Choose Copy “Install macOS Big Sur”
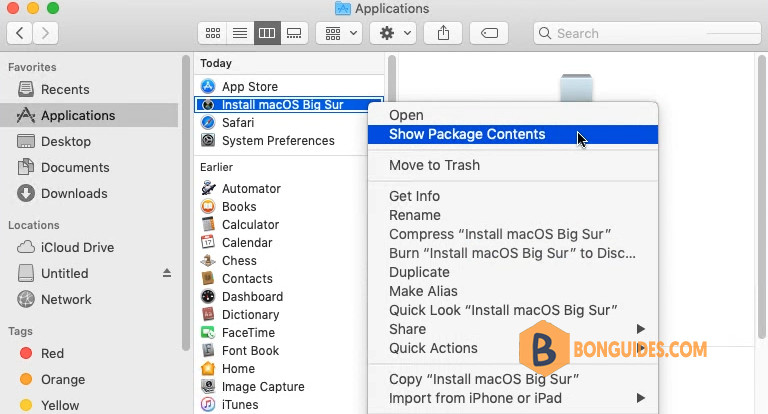 tap(513, 379)
